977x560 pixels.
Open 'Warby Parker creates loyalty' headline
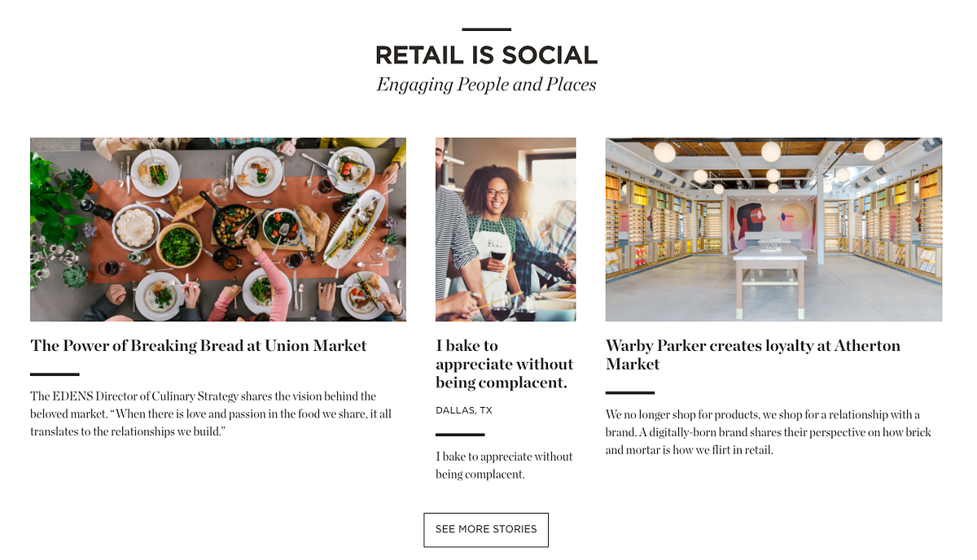pos(753,355)
